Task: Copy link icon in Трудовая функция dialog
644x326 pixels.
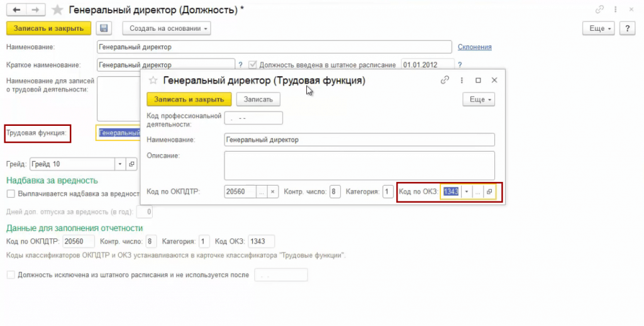Action: (x=445, y=81)
